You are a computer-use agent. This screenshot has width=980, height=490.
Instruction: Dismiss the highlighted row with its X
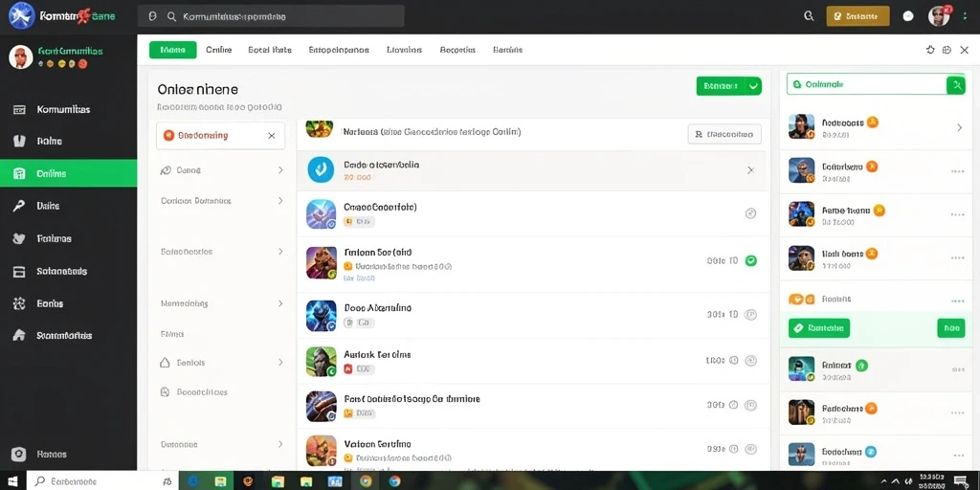[750, 170]
